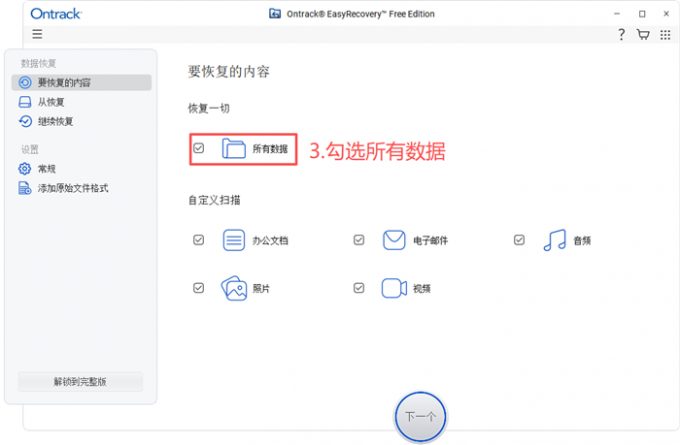Screen dimensions: 680x445
Task: Open the shopping cart icon
Action: [x=643, y=34]
